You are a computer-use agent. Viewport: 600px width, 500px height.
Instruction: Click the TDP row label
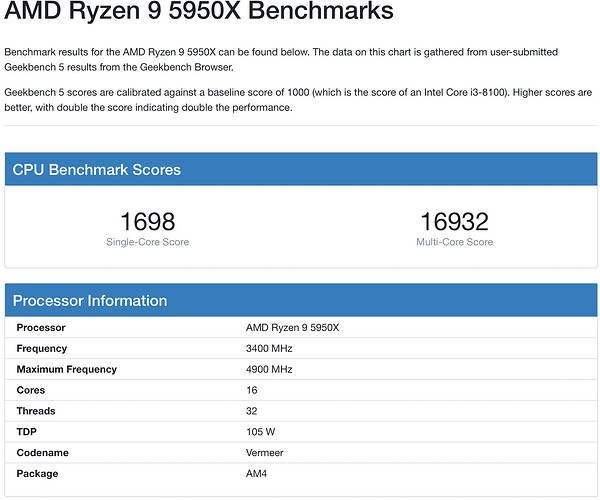tap(26, 432)
